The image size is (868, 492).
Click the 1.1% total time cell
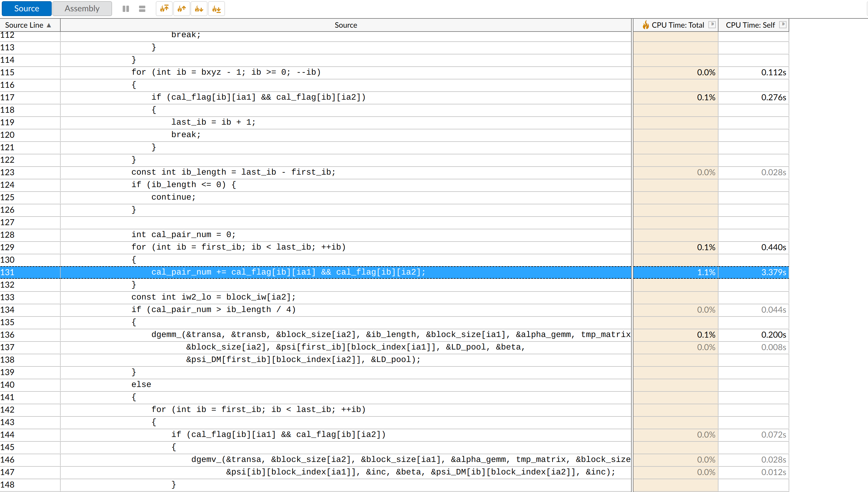(x=706, y=272)
